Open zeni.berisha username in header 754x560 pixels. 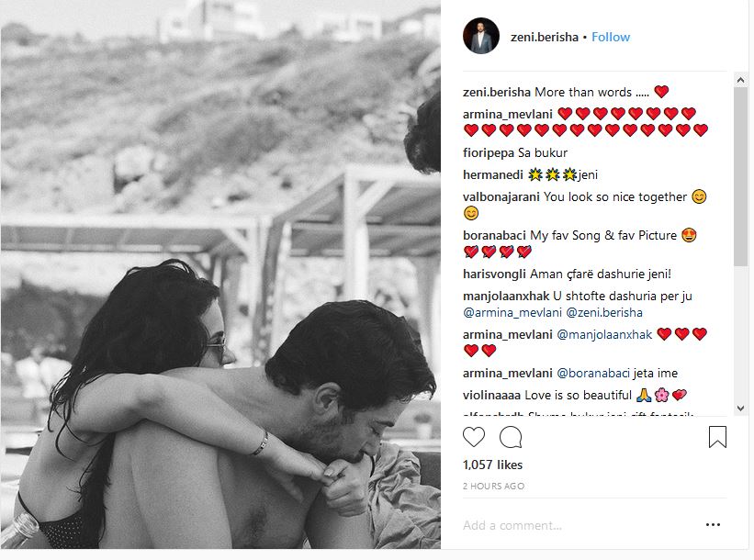click(545, 37)
